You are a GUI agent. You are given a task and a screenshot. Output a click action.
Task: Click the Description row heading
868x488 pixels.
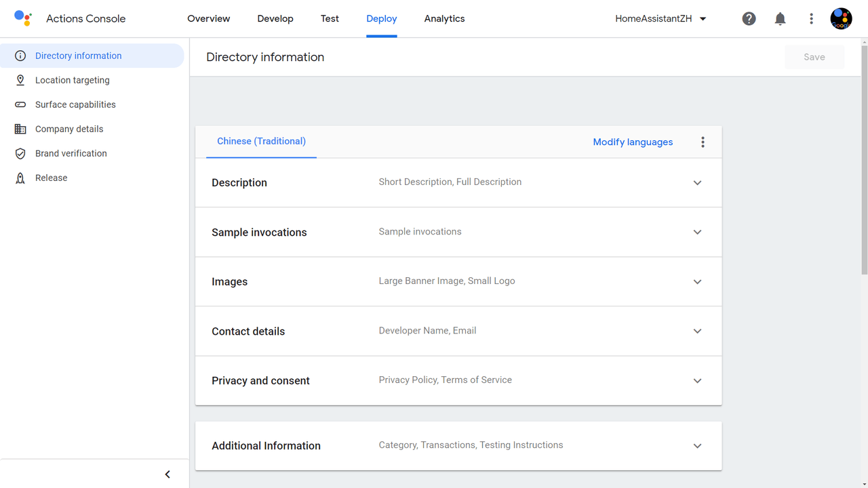point(239,183)
